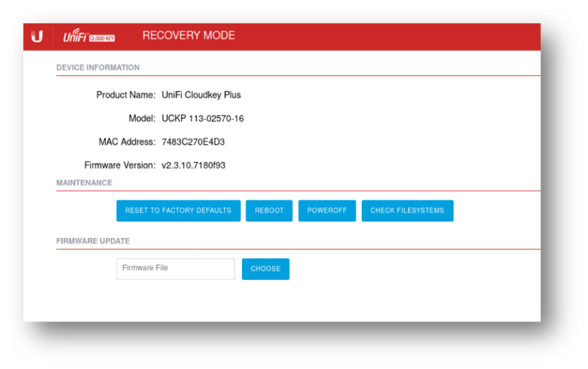Click the model number UCKP 113-02570-16
This screenshot has height=369, width=588.
pyautogui.click(x=202, y=119)
